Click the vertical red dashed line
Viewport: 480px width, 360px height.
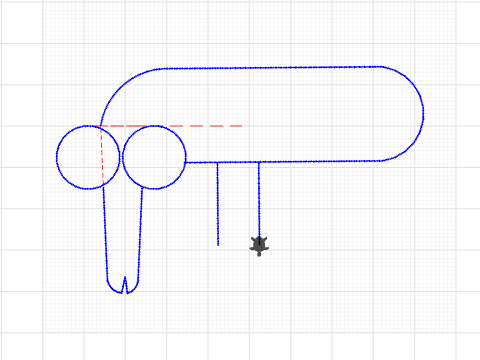click(x=102, y=155)
